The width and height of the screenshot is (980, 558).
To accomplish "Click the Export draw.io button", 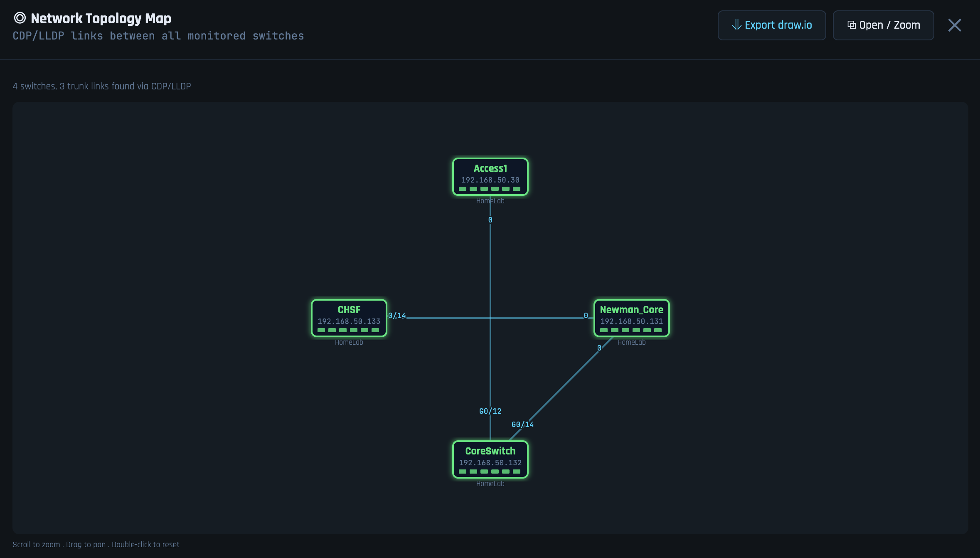I will 772,25.
